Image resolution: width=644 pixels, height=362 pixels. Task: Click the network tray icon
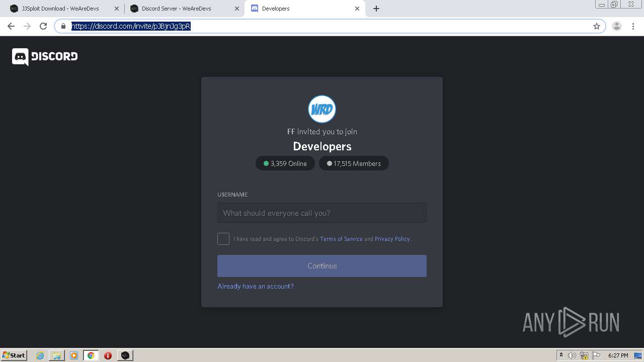[x=584, y=355]
